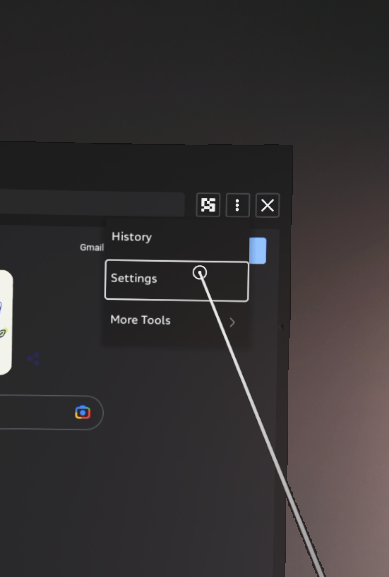Click the blue button beside the menu
The image size is (389, 577).
(258, 251)
